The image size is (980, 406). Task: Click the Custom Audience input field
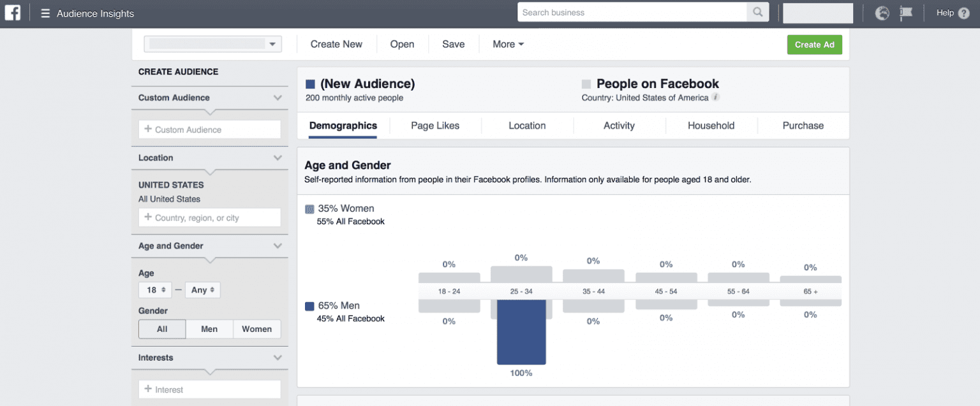[209, 129]
